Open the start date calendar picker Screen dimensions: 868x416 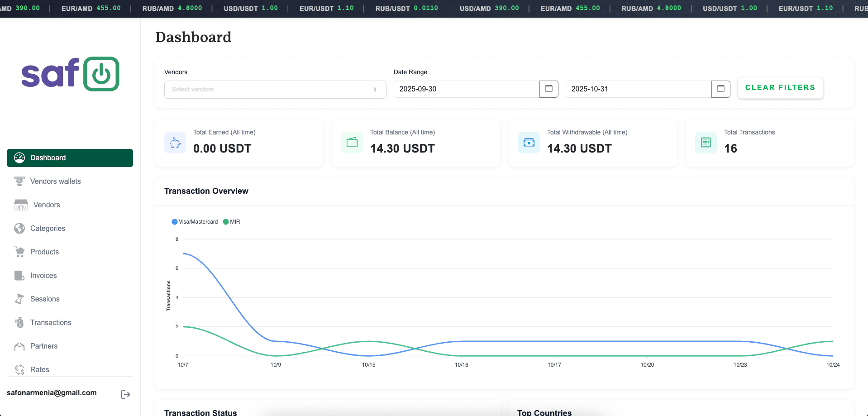click(x=548, y=89)
